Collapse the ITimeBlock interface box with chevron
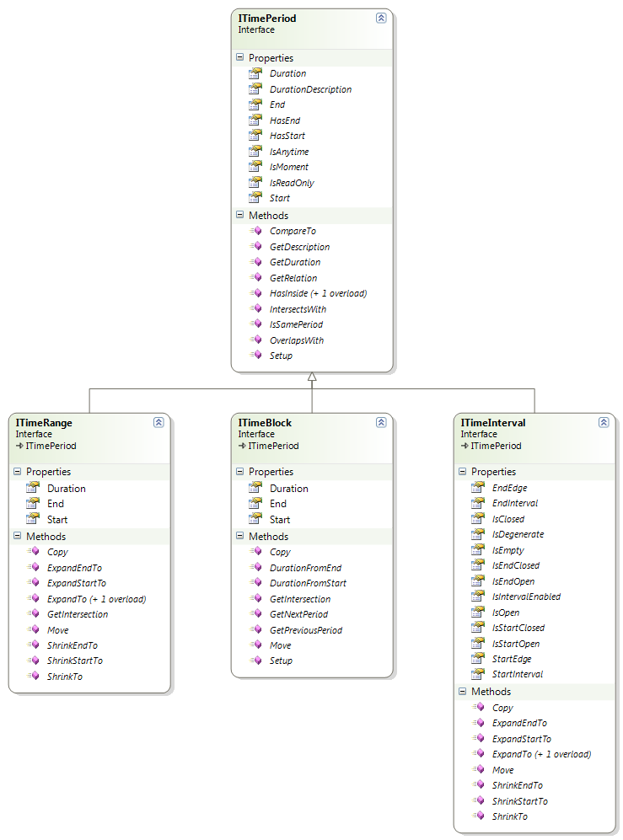 [381, 422]
